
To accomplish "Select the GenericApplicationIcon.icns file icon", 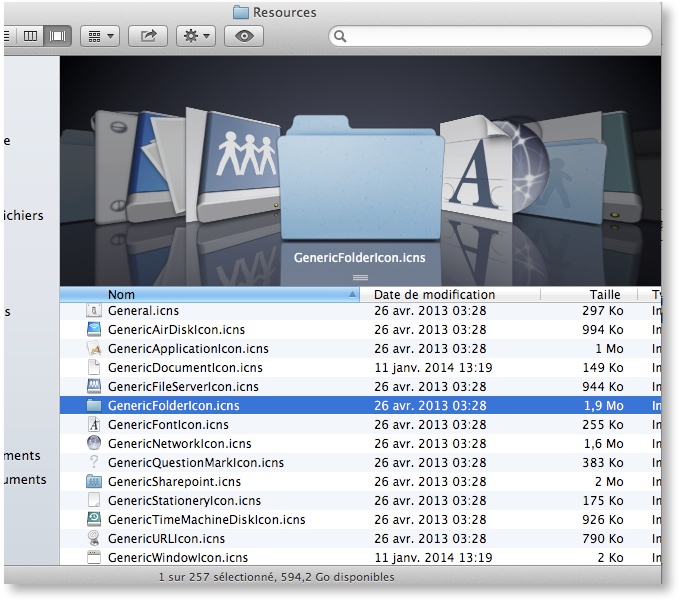I will point(94,349).
